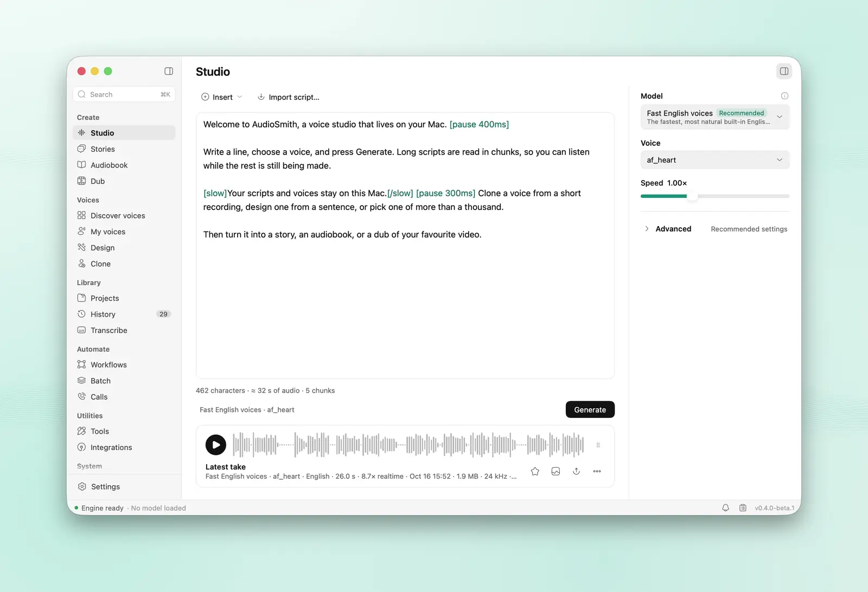Click Import script button
Viewport: 868px width, 592px height.
tap(288, 97)
